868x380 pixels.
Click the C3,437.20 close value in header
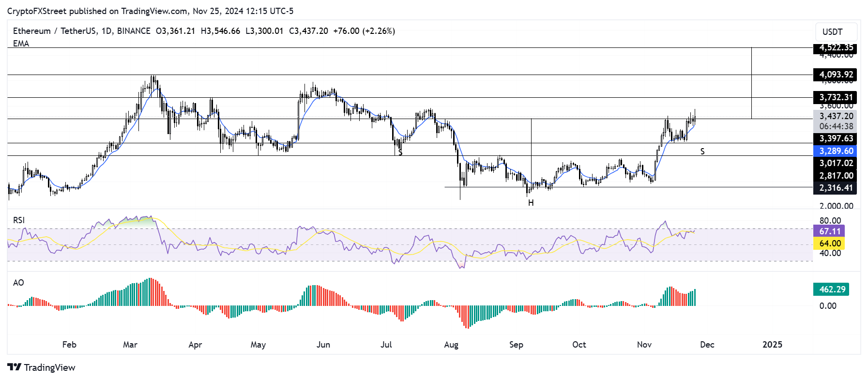tap(308, 31)
